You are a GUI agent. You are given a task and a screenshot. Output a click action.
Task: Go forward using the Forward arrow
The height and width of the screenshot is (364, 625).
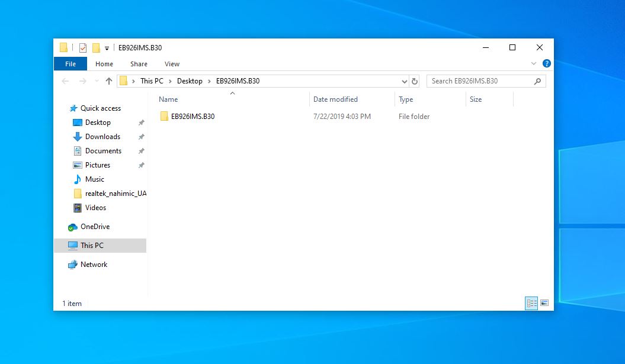pyautogui.click(x=82, y=81)
